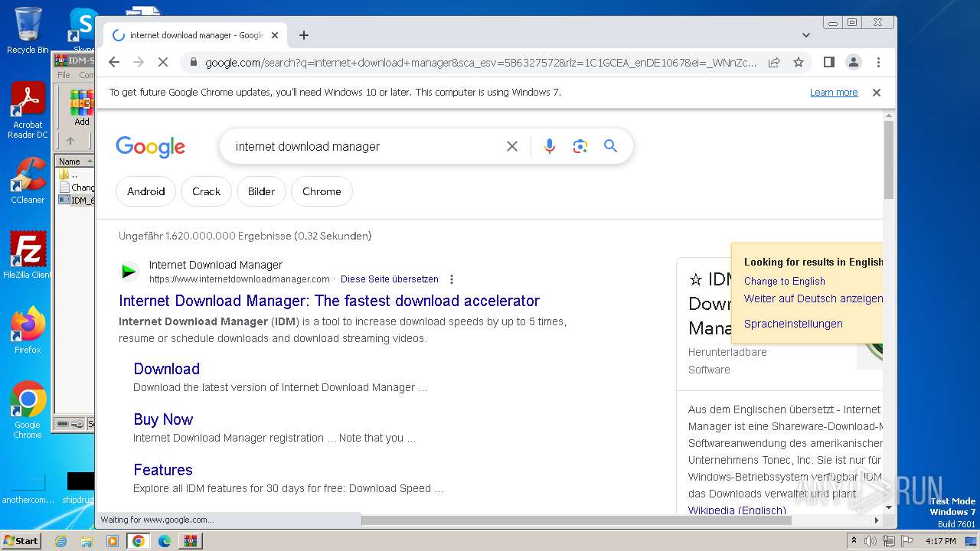Clear the Google search query
The height and width of the screenshot is (551, 980).
[x=512, y=146]
